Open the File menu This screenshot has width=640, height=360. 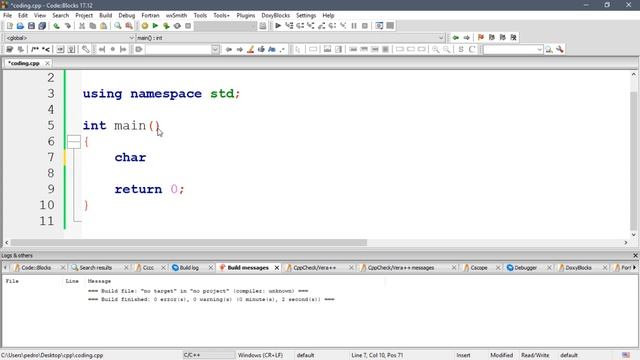click(7, 15)
